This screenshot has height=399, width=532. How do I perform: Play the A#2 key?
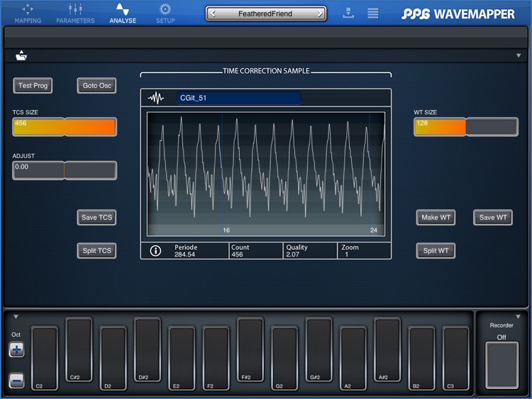coord(387,349)
